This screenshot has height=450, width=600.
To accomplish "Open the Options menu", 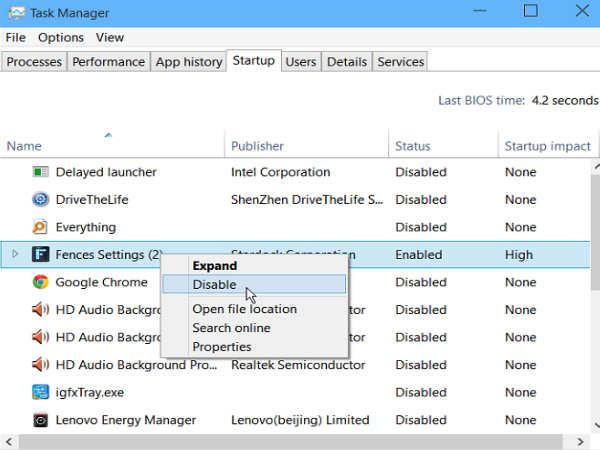I will 61,38.
